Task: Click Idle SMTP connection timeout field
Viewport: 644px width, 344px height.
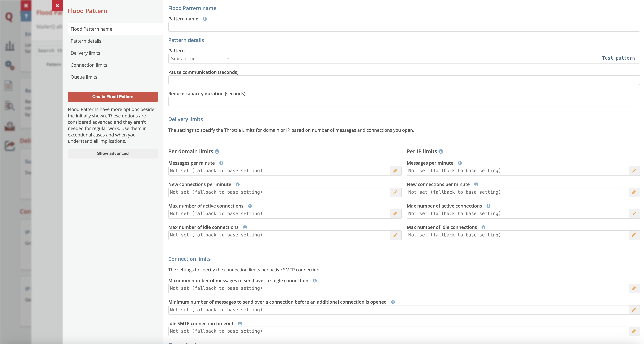Action: click(x=398, y=331)
